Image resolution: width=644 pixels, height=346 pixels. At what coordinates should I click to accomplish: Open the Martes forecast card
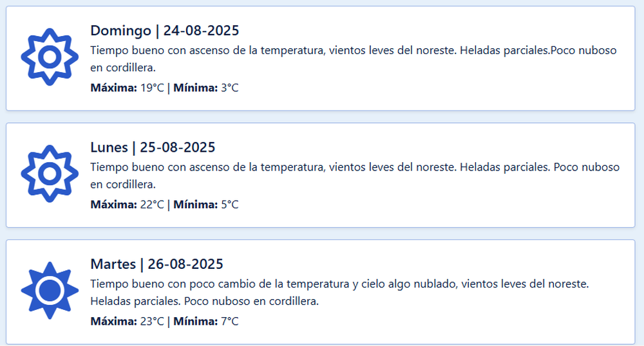[320, 292]
